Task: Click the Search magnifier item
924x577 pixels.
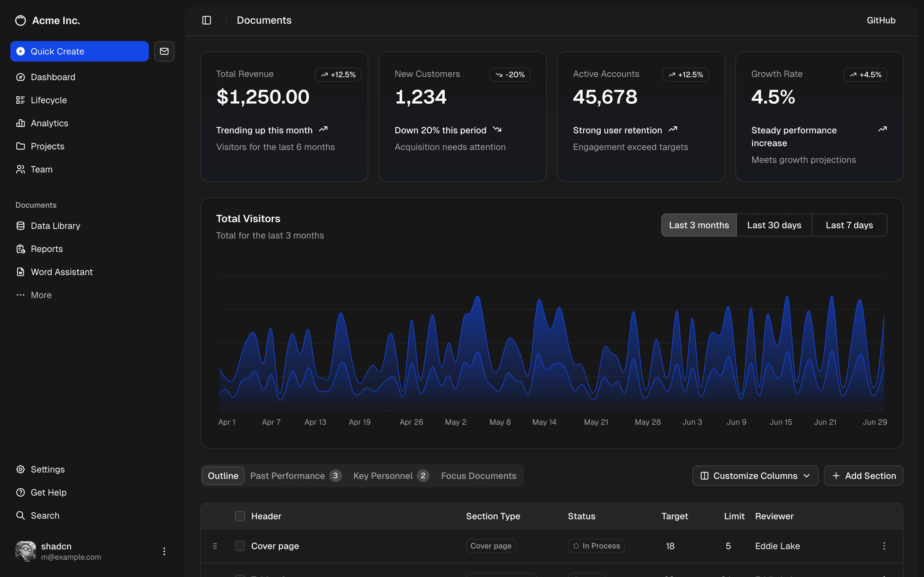Action: (45, 515)
